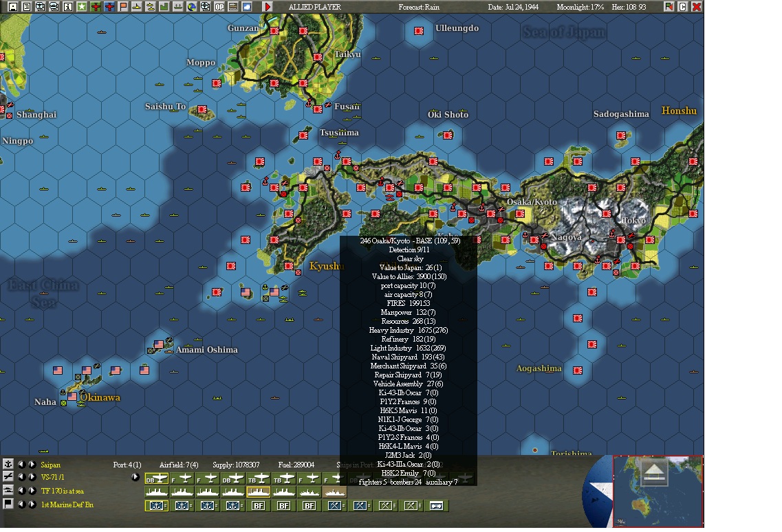
Task: Click the white star on green icon
Action: [x=82, y=7]
